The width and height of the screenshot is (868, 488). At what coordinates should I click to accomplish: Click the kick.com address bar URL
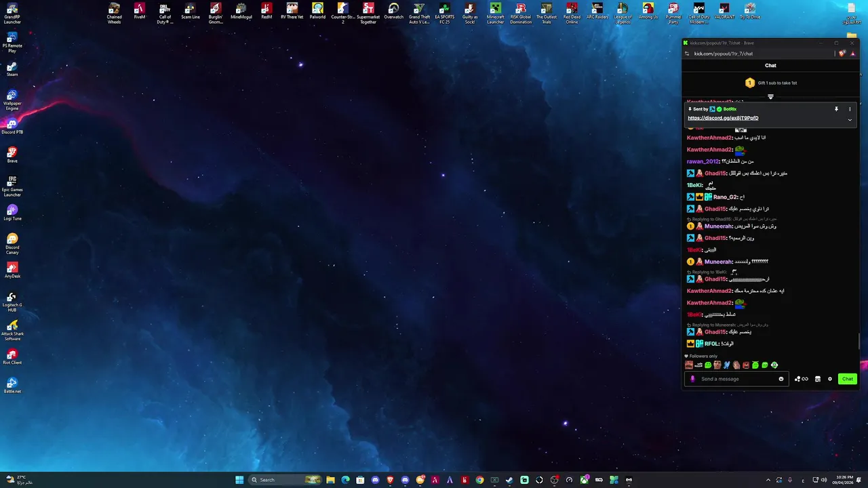click(x=724, y=54)
